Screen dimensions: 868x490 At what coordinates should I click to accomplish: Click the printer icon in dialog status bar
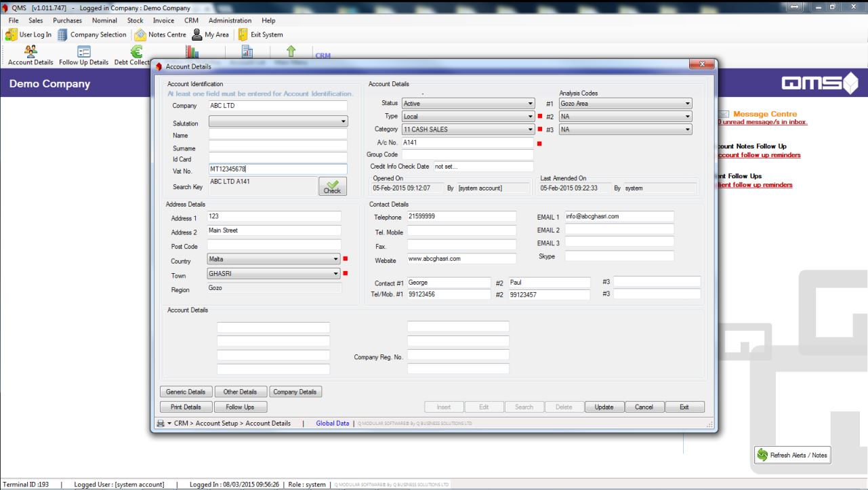161,423
